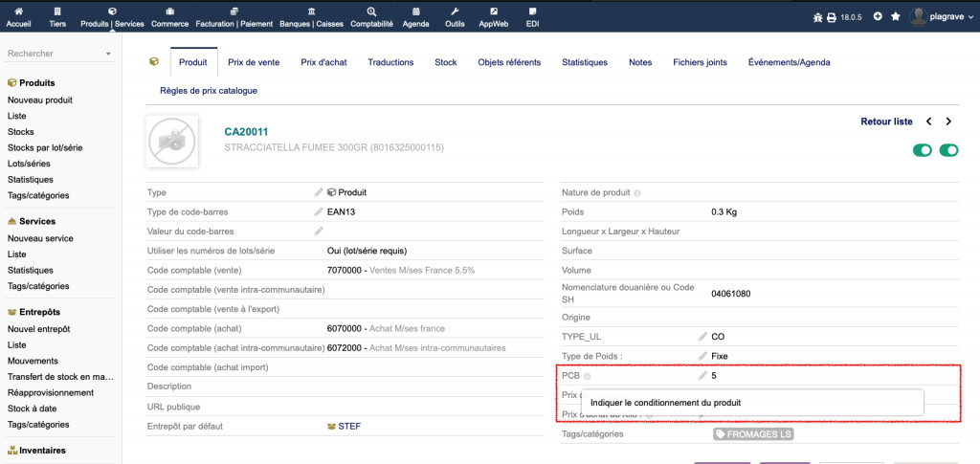Switch to the Traductions tab
Image resolution: width=980 pixels, height=464 pixels.
390,62
